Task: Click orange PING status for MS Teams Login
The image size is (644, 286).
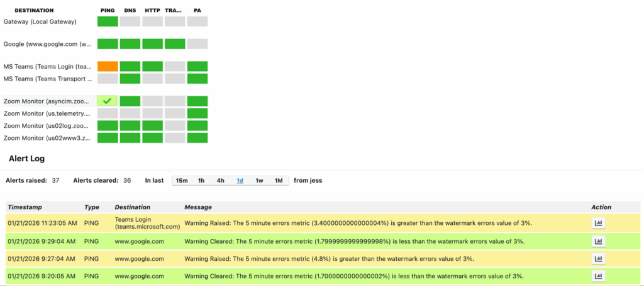Action: tap(108, 66)
